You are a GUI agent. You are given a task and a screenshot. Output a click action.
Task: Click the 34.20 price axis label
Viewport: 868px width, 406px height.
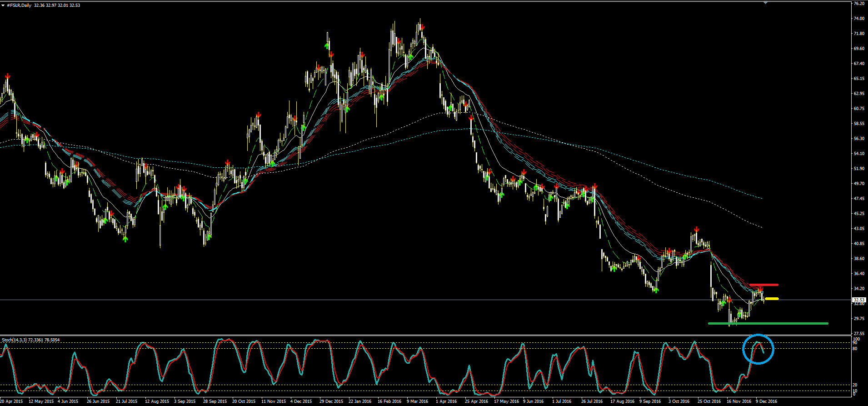pos(859,289)
